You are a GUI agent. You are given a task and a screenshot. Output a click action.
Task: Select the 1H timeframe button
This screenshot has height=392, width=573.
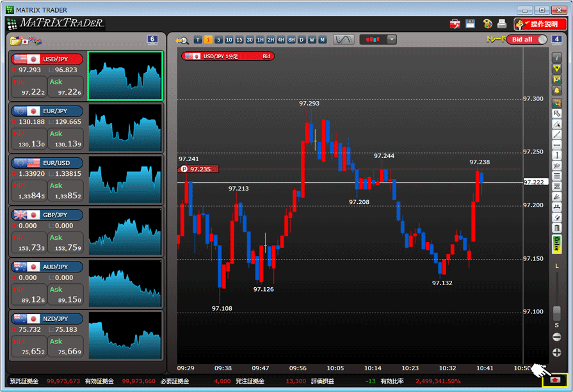coord(260,40)
